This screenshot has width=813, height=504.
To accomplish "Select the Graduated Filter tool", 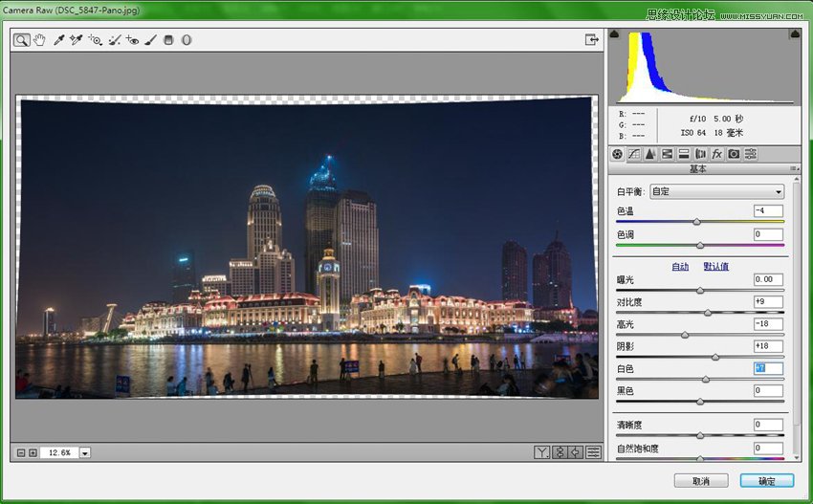I will pyautogui.click(x=168, y=40).
